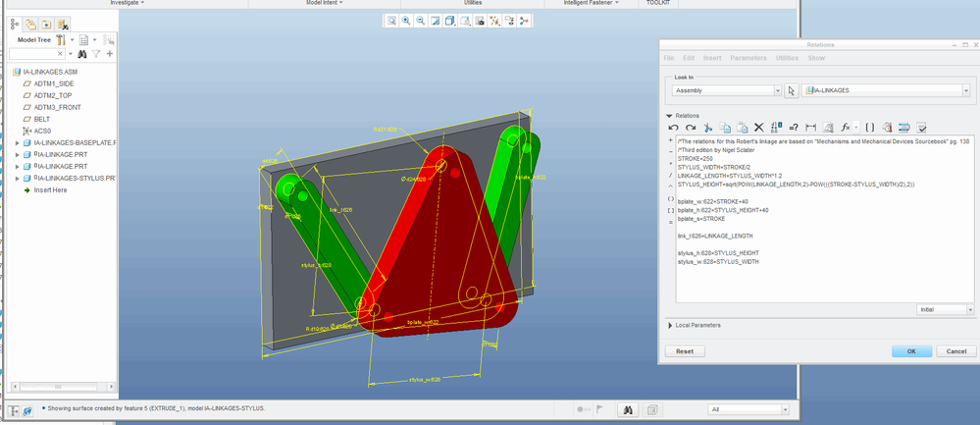Open the Assembly dropdown under Look In

pyautogui.click(x=726, y=90)
